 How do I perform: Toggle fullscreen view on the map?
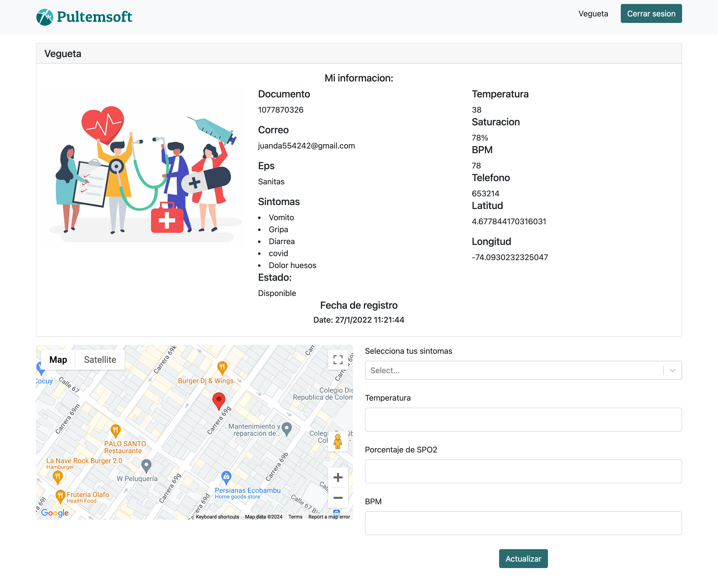click(x=338, y=360)
